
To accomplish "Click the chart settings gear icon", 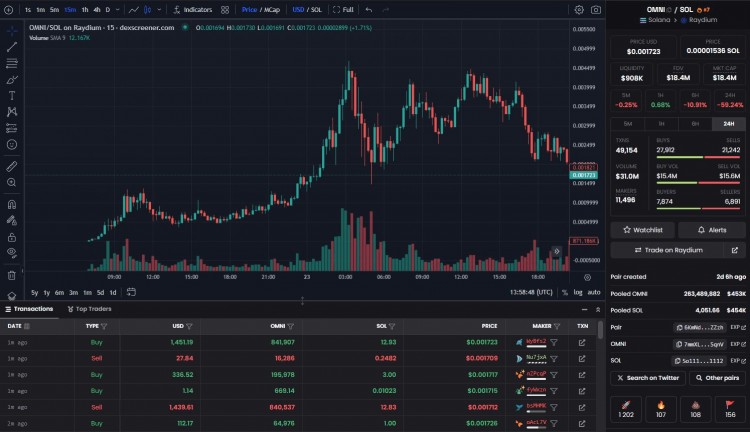I will click(x=579, y=9).
